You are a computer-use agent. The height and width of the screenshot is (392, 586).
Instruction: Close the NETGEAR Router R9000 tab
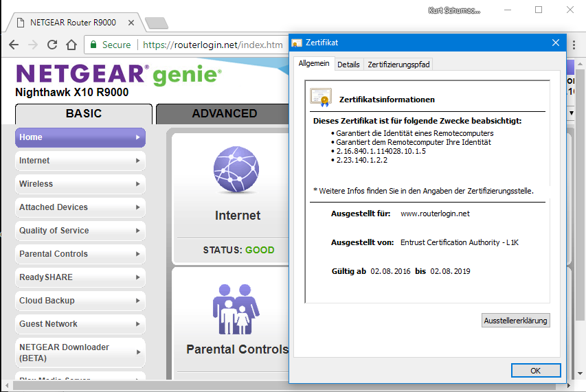tap(131, 23)
